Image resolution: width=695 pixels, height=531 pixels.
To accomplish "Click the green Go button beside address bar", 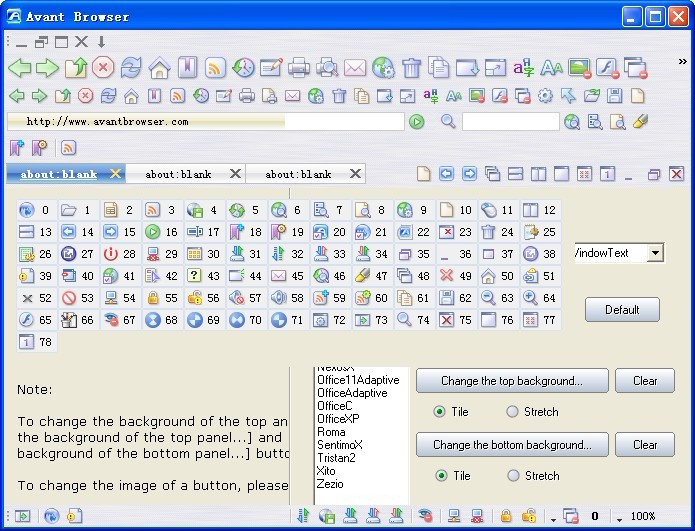I will [x=416, y=121].
